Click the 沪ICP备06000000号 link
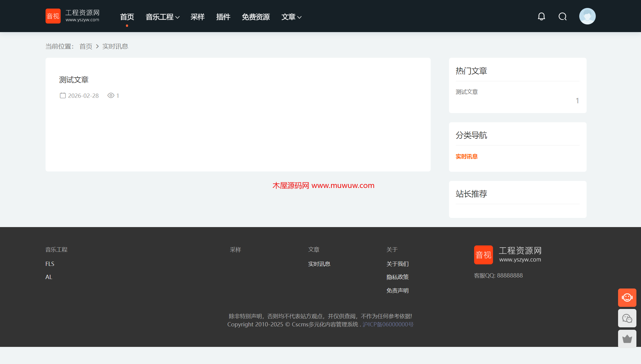The image size is (641, 364). [388, 325]
